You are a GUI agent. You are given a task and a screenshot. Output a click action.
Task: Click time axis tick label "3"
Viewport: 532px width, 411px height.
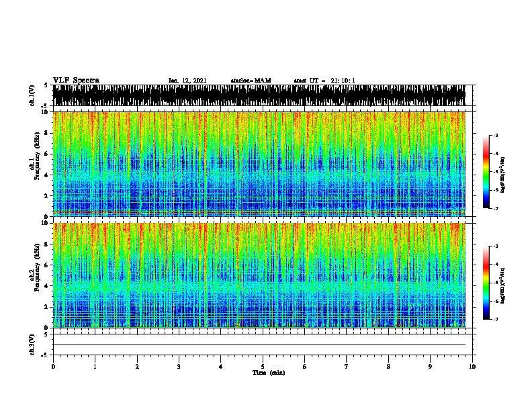pos(179,367)
